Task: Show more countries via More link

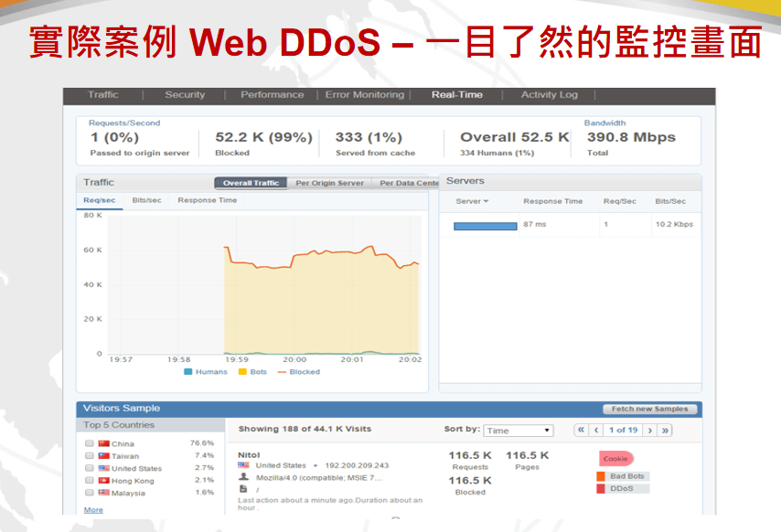Action: pos(93,510)
